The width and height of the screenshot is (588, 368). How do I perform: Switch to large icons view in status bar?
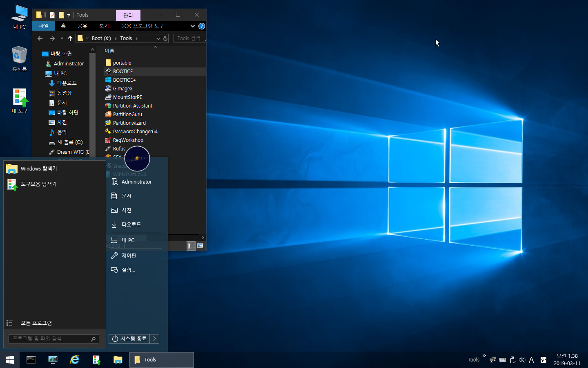coord(200,246)
